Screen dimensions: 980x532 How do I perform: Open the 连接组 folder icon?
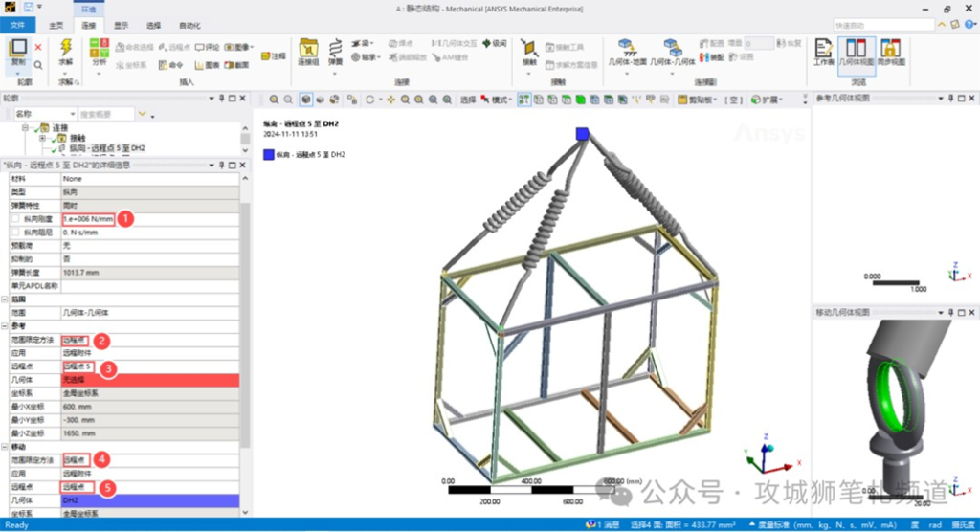click(x=308, y=50)
